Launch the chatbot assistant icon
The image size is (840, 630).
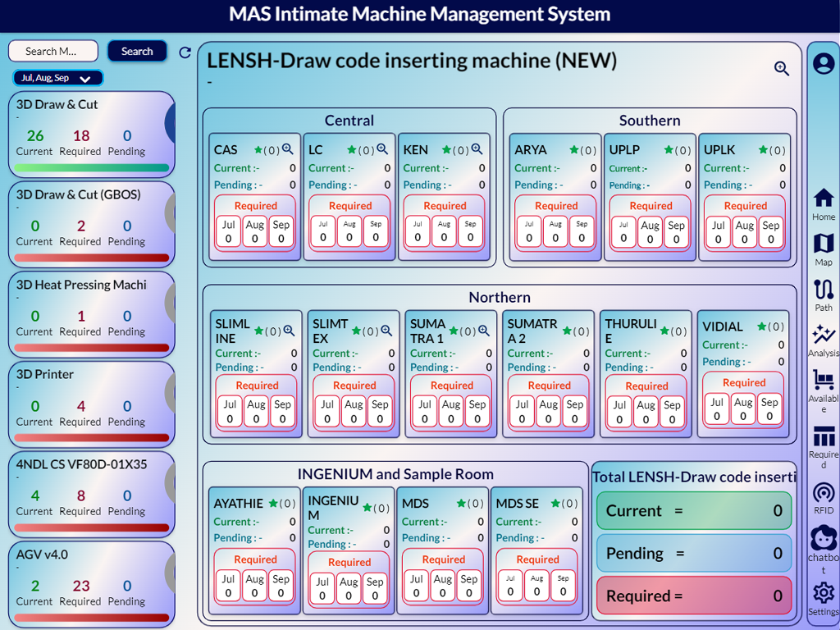[x=824, y=538]
